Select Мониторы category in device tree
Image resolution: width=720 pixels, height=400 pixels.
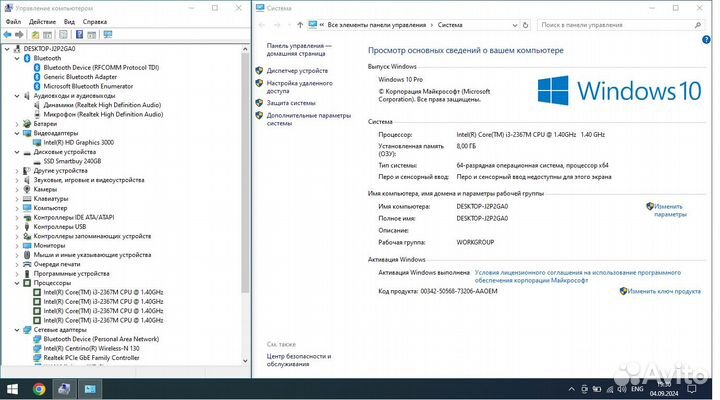(49, 246)
